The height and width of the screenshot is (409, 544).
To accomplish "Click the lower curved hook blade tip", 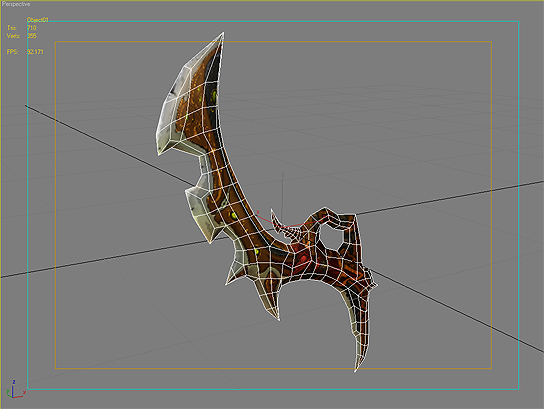I will (356, 368).
